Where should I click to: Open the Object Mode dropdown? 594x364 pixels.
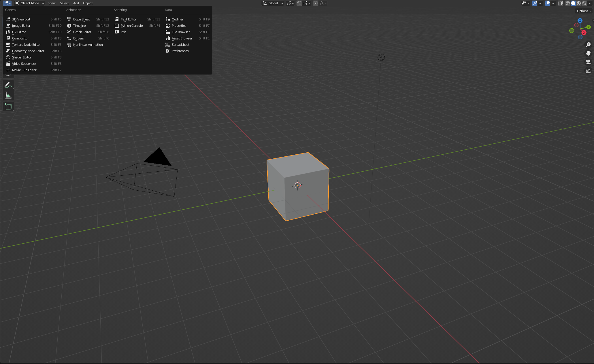coord(29,3)
